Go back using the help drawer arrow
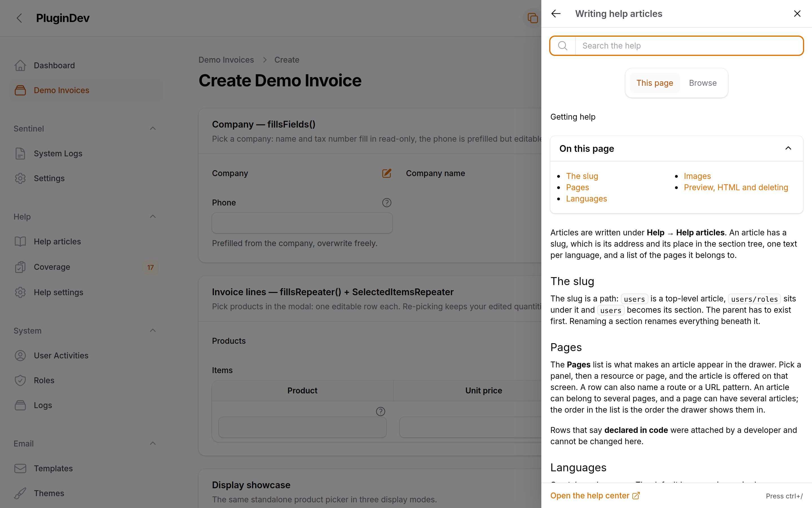Image resolution: width=812 pixels, height=508 pixels. (556, 14)
